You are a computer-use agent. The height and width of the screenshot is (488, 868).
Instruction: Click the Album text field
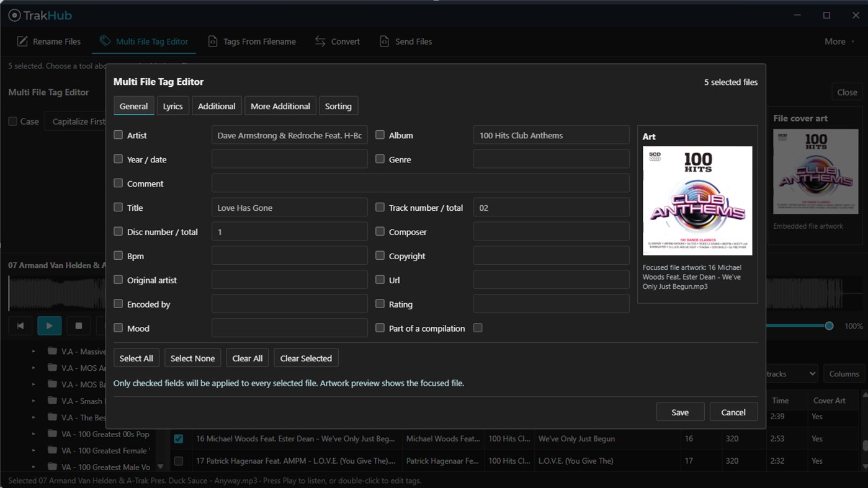point(551,135)
